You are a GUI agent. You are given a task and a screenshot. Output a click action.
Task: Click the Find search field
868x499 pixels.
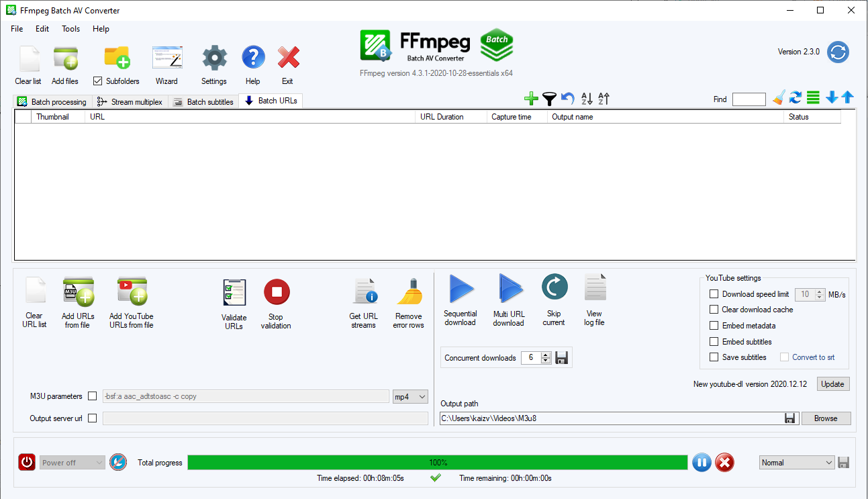click(x=749, y=99)
